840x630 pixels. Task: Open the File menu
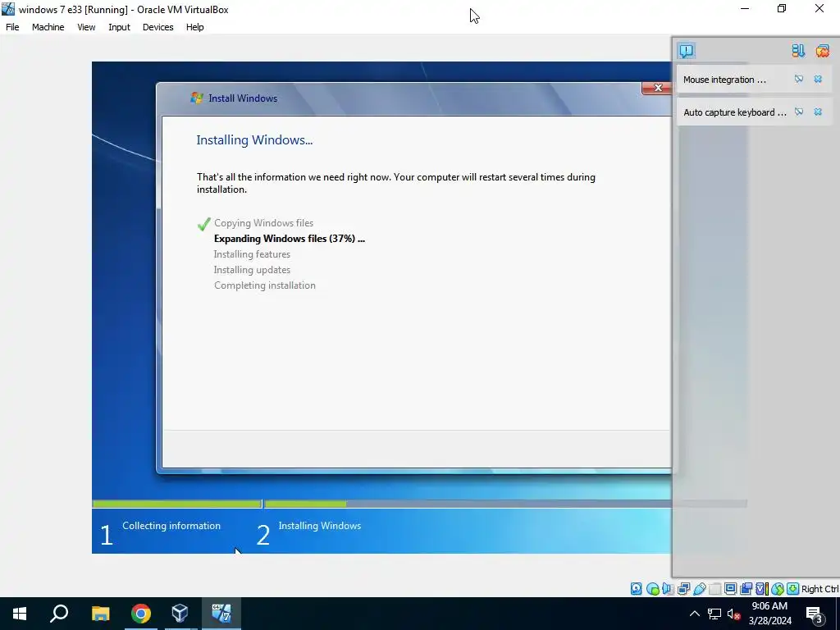click(12, 27)
